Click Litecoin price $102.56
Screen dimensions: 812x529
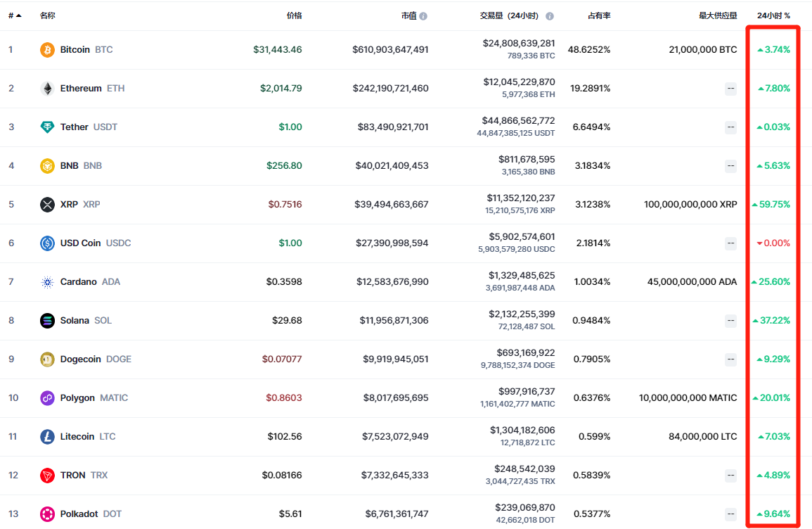tap(285, 437)
